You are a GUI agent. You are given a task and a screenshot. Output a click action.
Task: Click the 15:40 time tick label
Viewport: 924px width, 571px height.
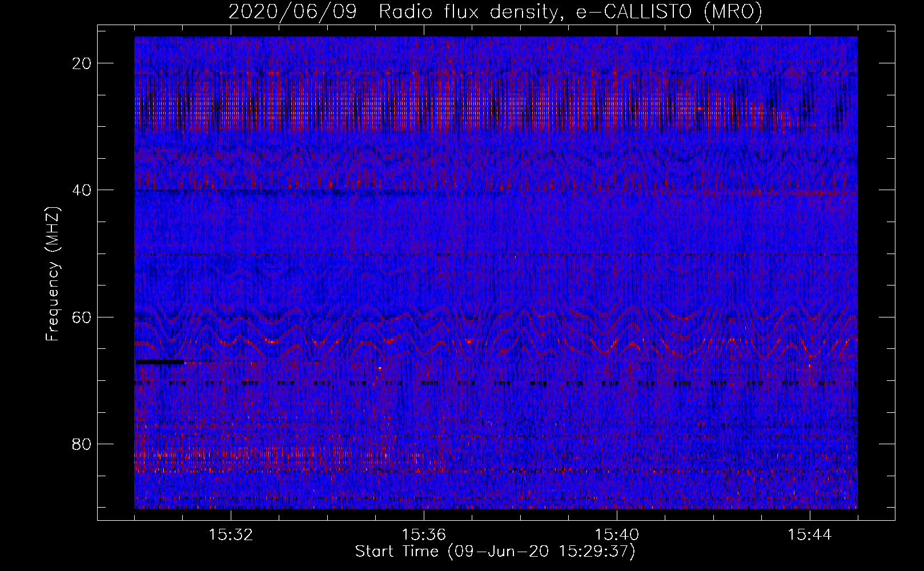tap(617, 535)
